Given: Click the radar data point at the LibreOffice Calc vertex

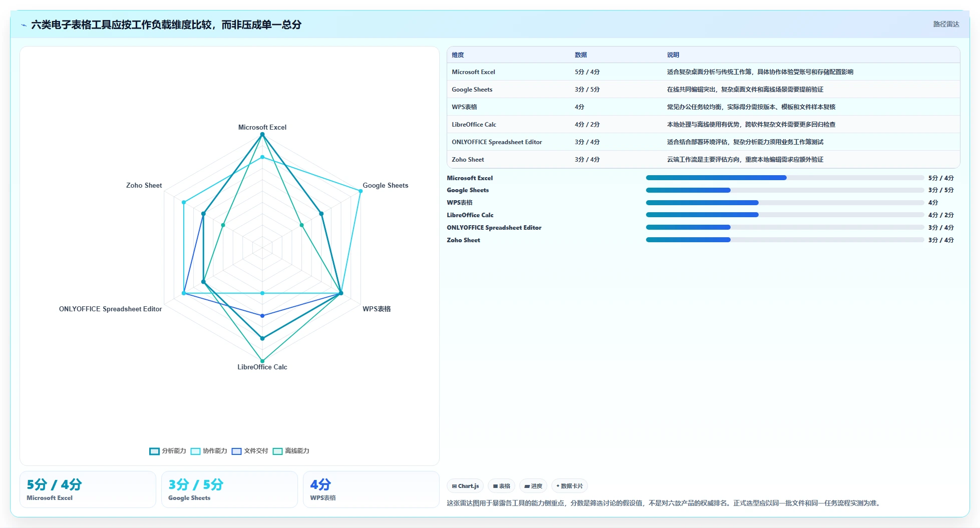Looking at the screenshot, I should (262, 360).
